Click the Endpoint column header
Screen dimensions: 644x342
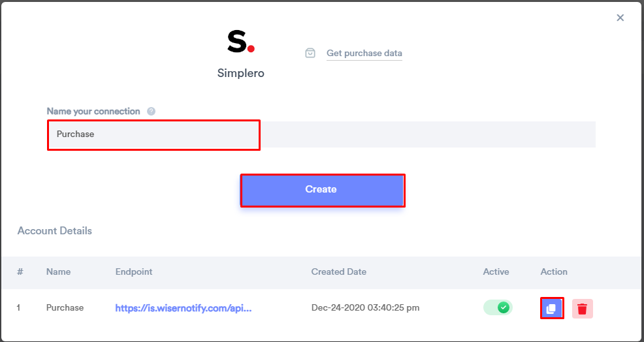click(134, 272)
